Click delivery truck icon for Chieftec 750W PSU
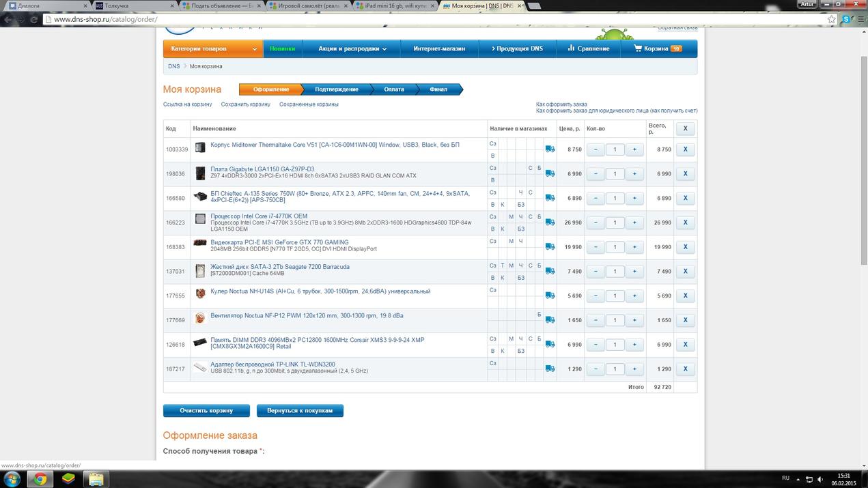 pos(550,198)
